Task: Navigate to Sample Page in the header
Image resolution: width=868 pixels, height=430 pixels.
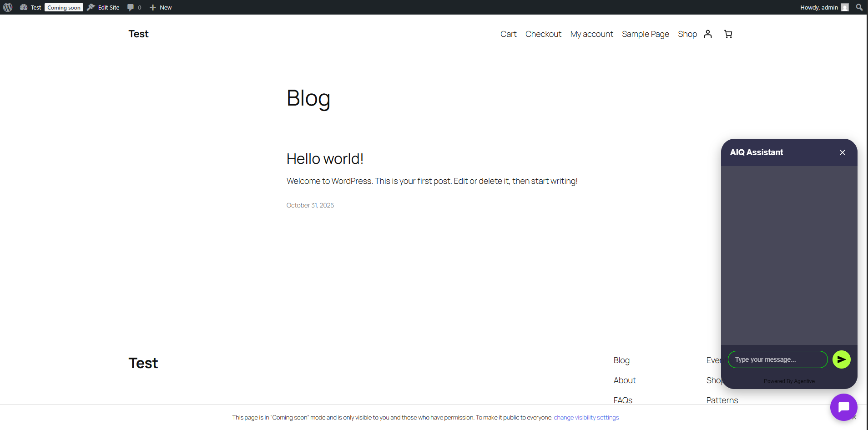Action: point(645,34)
